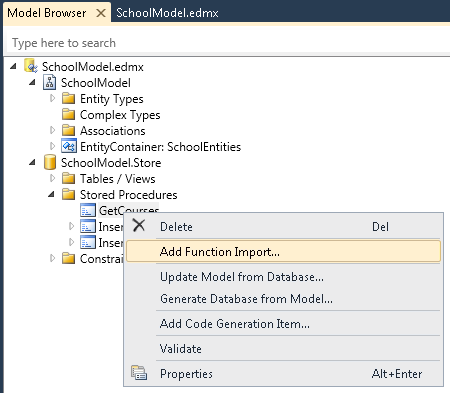Click the SchoolModel.Store database cylinder icon
The width and height of the screenshot is (450, 393).
(x=50, y=162)
